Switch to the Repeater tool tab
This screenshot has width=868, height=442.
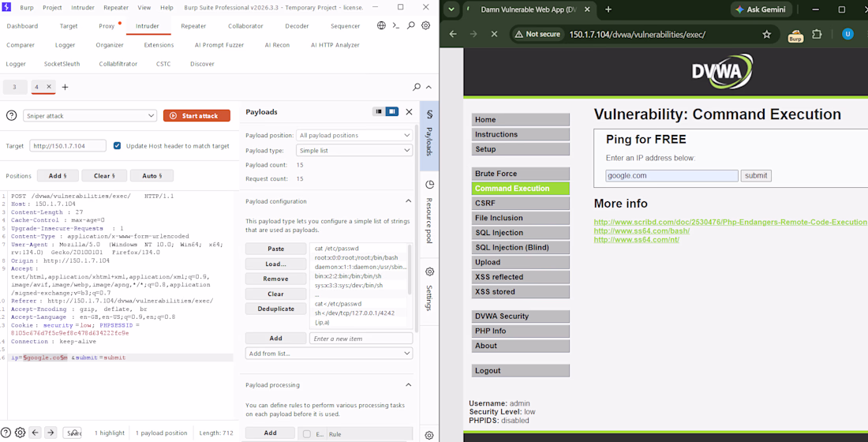[x=193, y=26]
